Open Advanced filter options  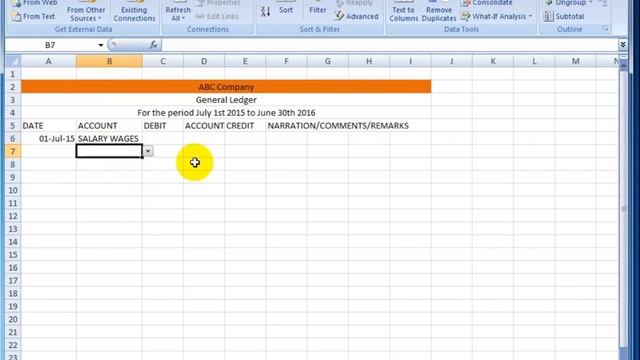click(x=356, y=16)
